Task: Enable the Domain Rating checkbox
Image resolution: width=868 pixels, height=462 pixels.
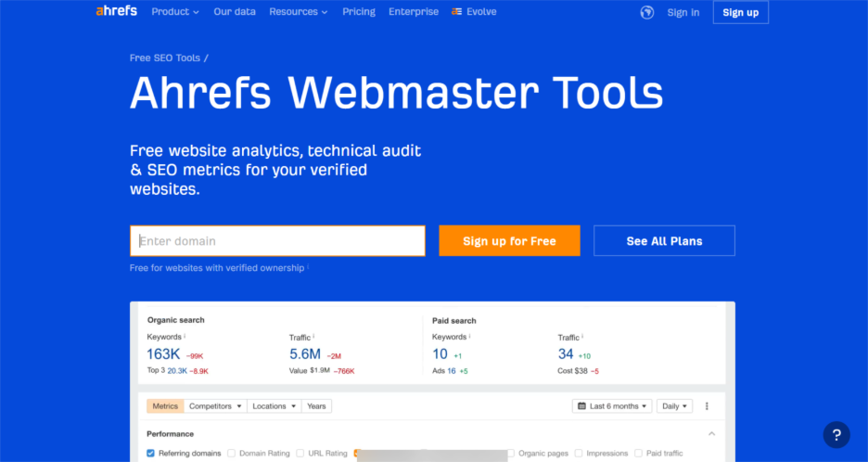Action: point(232,454)
